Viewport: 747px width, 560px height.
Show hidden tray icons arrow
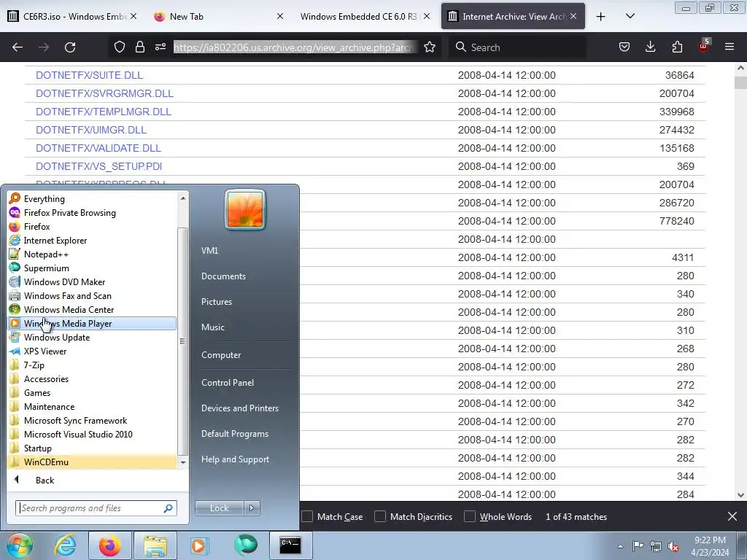[620, 546]
